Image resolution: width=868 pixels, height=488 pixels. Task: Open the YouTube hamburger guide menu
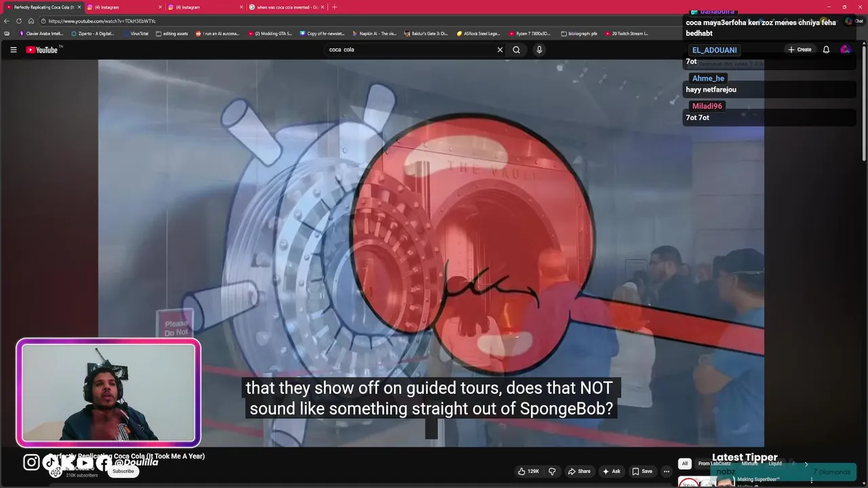13,49
